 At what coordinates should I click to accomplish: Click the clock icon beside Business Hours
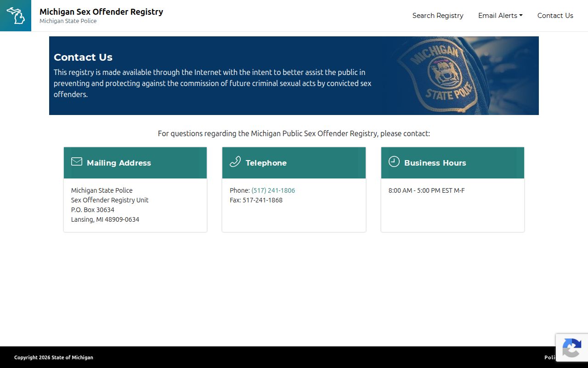(x=394, y=161)
